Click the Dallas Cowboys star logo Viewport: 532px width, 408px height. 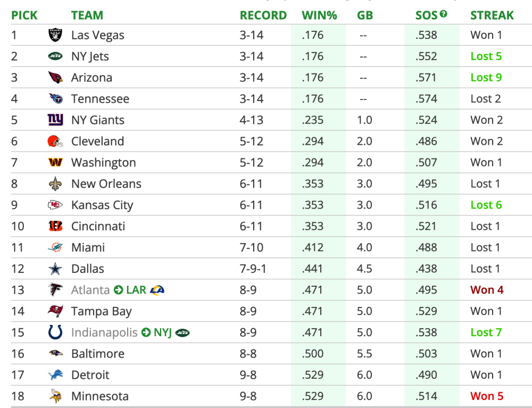pos(55,269)
